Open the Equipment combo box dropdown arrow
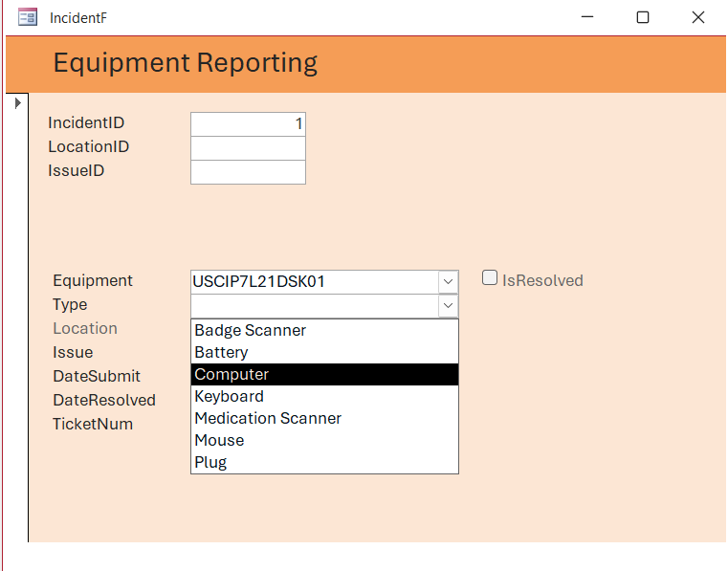The width and height of the screenshot is (728, 571). tap(448, 282)
